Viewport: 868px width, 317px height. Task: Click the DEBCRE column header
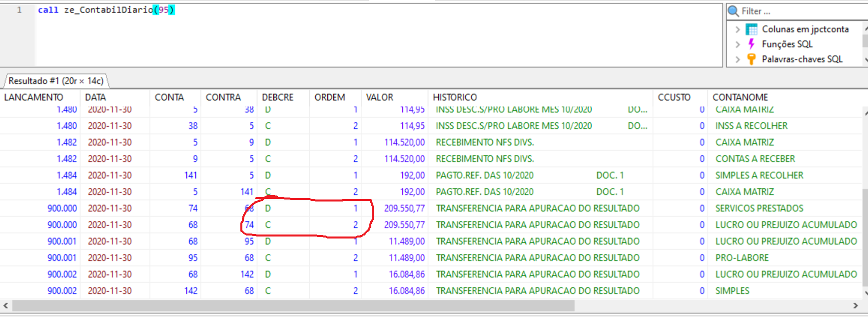tap(277, 97)
